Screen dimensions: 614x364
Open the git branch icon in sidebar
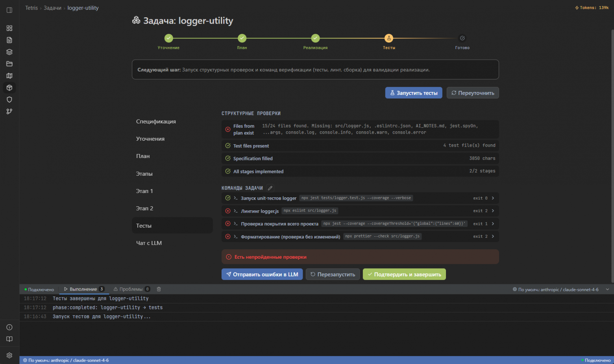[9, 112]
